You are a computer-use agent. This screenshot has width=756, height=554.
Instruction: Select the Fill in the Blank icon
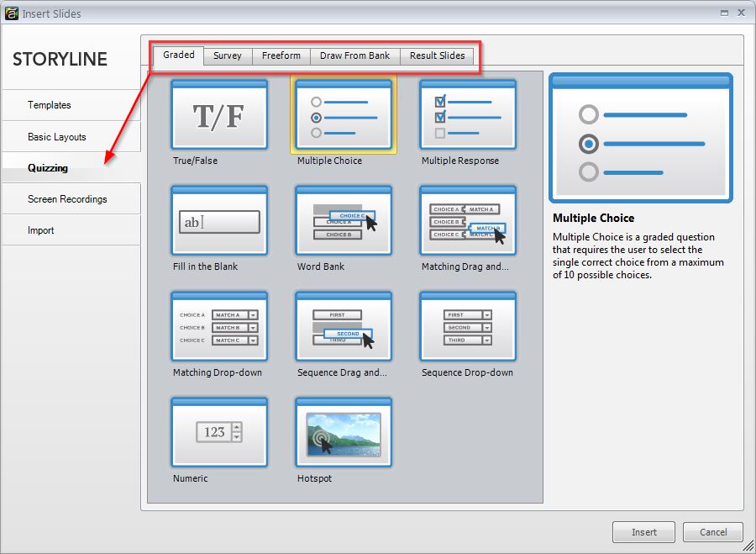tap(219, 221)
